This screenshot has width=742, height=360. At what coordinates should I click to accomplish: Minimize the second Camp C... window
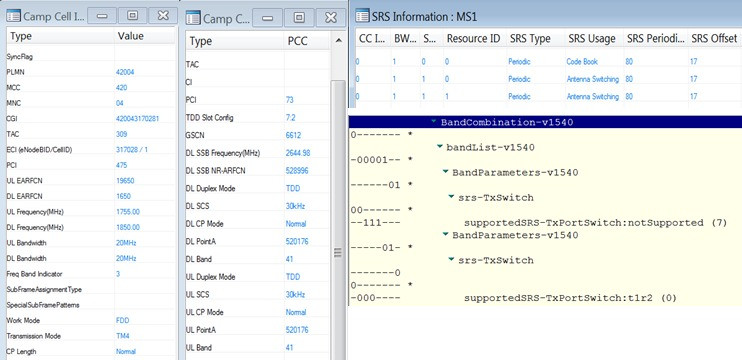pyautogui.click(x=268, y=18)
